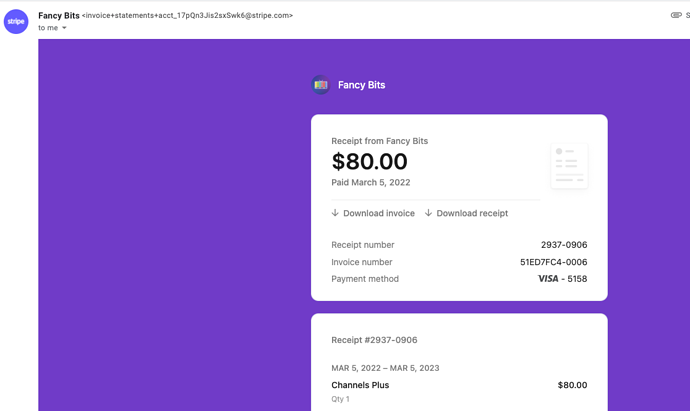
Task: Click the invoice number 51ED7FC4-0006
Action: pos(553,262)
